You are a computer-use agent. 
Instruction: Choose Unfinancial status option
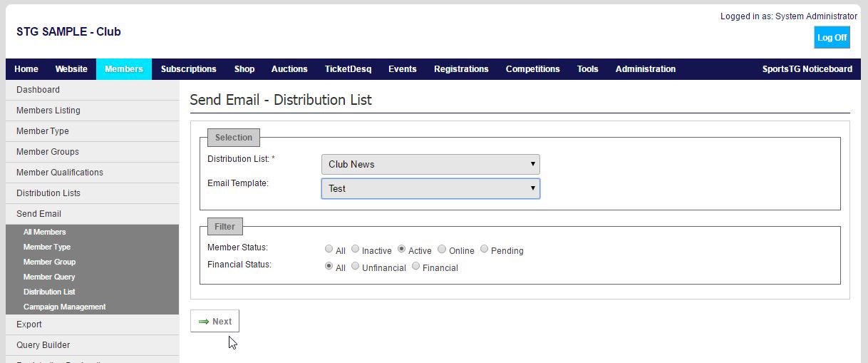pyautogui.click(x=355, y=266)
